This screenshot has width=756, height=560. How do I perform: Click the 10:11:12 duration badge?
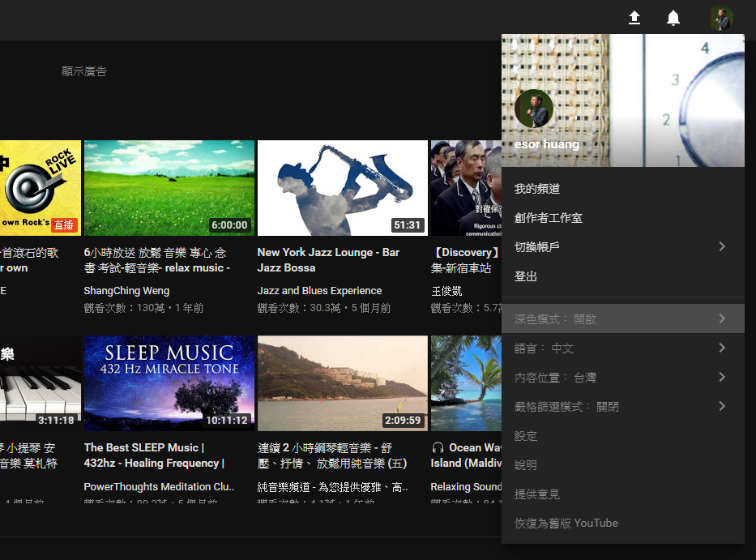tap(227, 420)
